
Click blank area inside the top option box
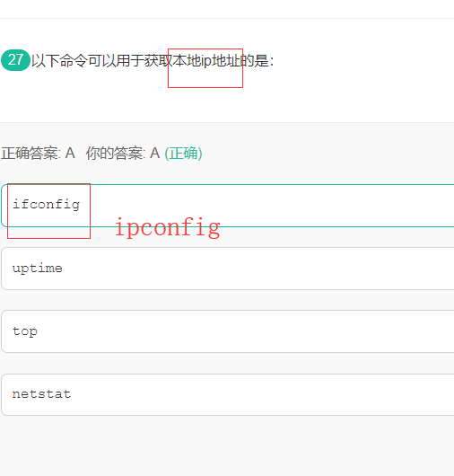[x=242, y=331]
